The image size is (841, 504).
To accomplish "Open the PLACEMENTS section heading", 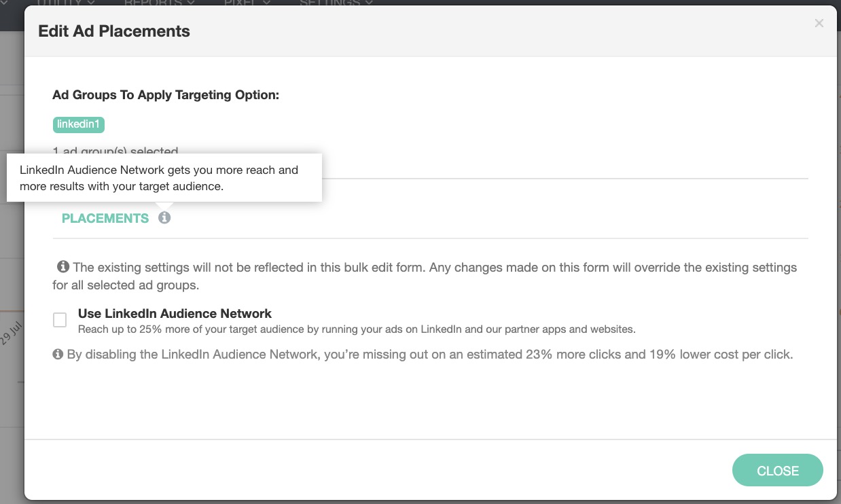I will [105, 218].
